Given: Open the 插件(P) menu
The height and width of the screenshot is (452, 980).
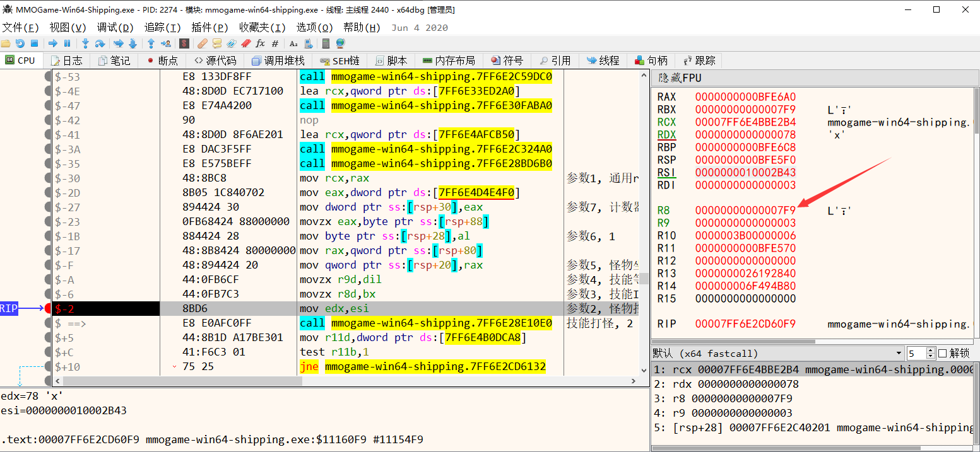Looking at the screenshot, I should coord(210,28).
